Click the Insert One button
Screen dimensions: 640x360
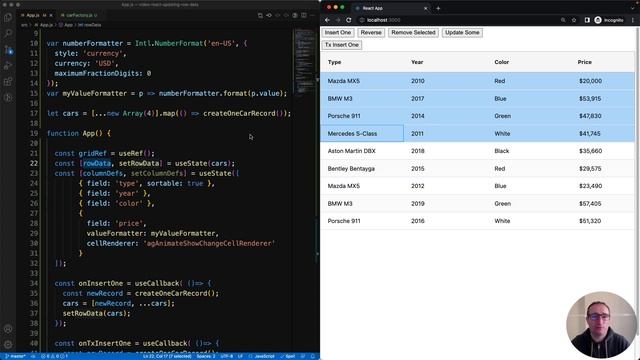click(x=338, y=33)
